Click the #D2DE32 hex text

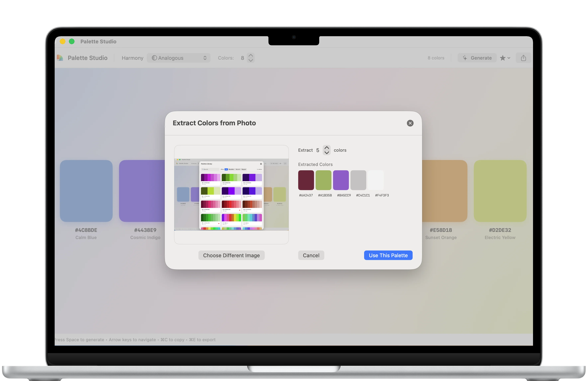click(x=500, y=230)
